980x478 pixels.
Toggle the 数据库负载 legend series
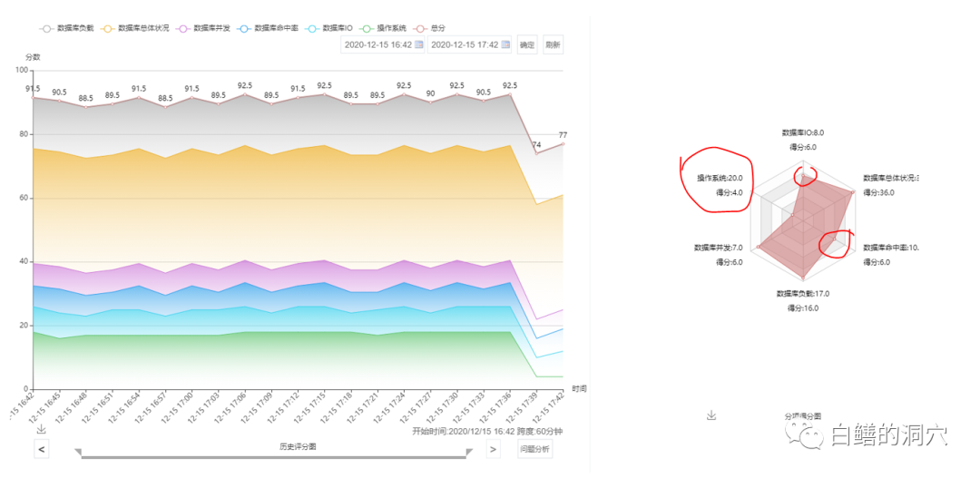67,28
